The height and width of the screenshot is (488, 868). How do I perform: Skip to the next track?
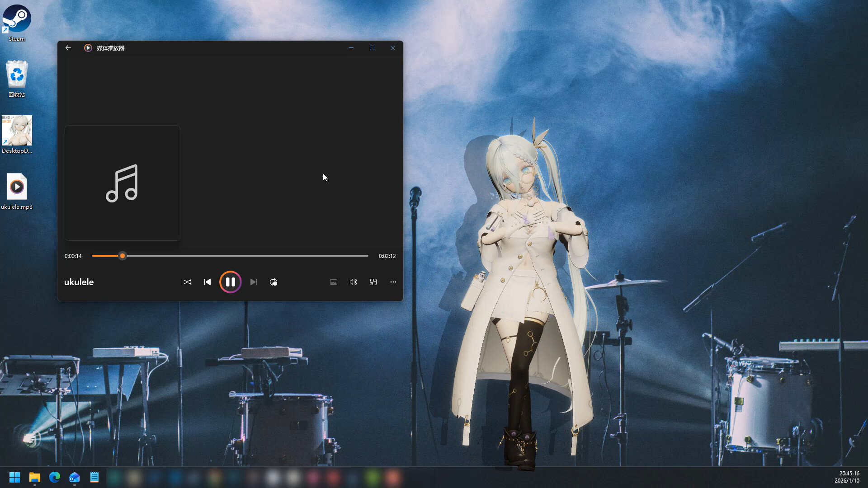pyautogui.click(x=253, y=282)
